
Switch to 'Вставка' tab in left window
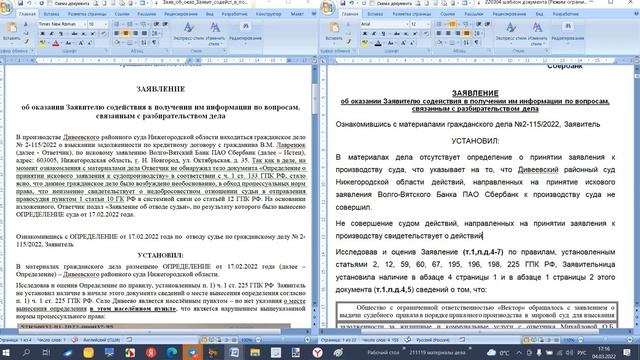point(51,14)
